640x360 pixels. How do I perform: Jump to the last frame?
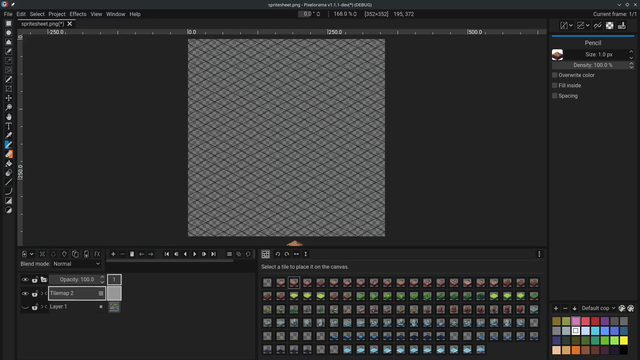pyautogui.click(x=213, y=254)
